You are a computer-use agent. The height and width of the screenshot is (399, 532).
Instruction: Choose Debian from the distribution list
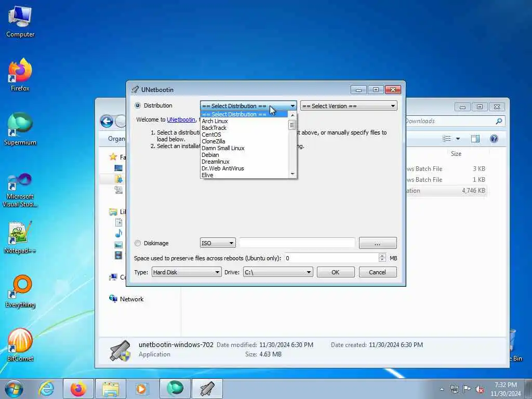(244, 155)
